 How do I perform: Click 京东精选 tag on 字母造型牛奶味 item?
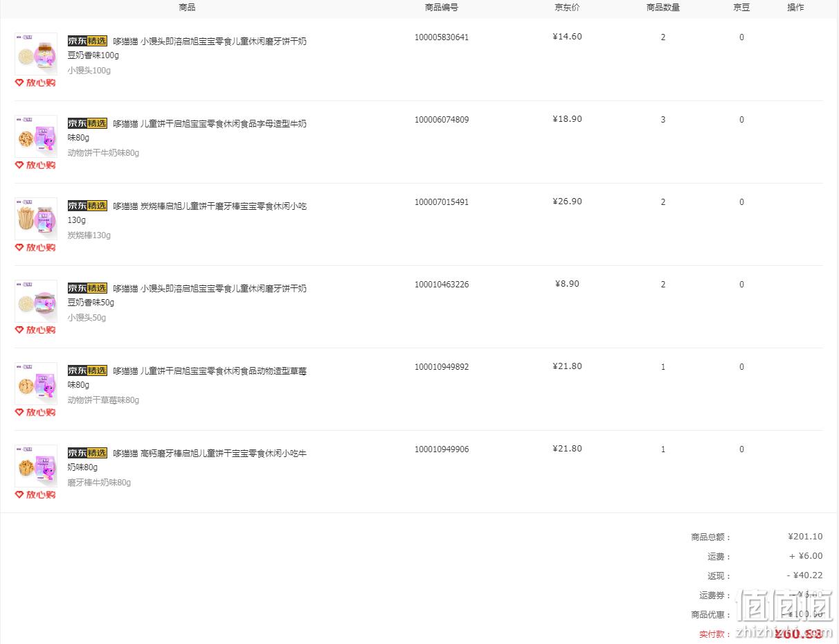tap(87, 123)
